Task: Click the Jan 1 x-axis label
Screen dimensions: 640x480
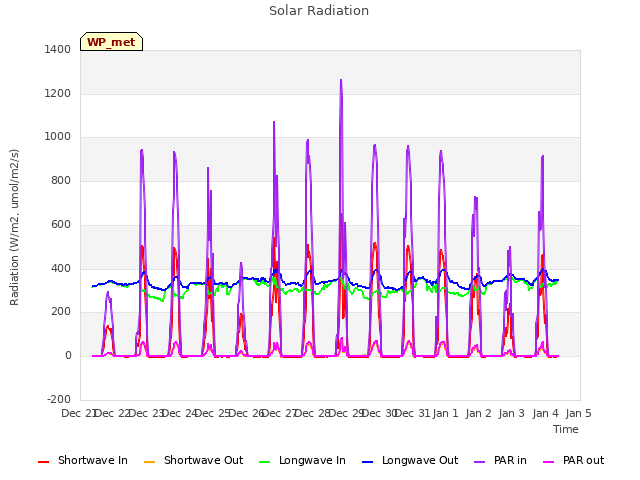Action: point(445,413)
